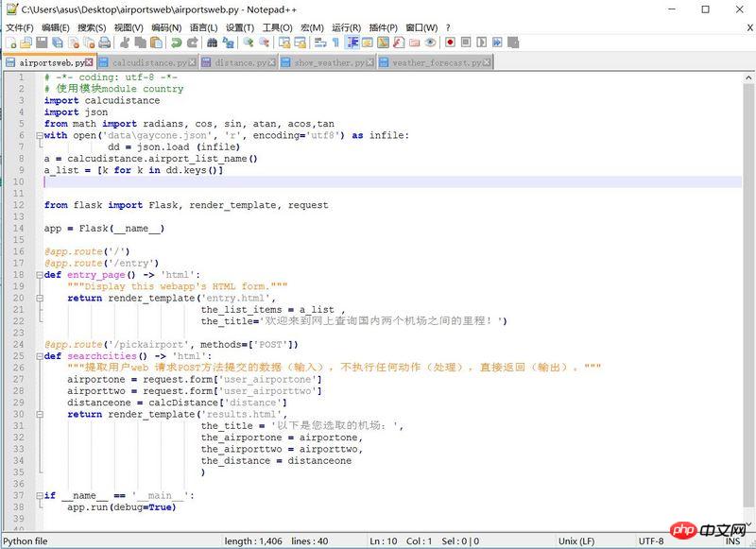Collapse the fold at line 20 return

[40, 298]
